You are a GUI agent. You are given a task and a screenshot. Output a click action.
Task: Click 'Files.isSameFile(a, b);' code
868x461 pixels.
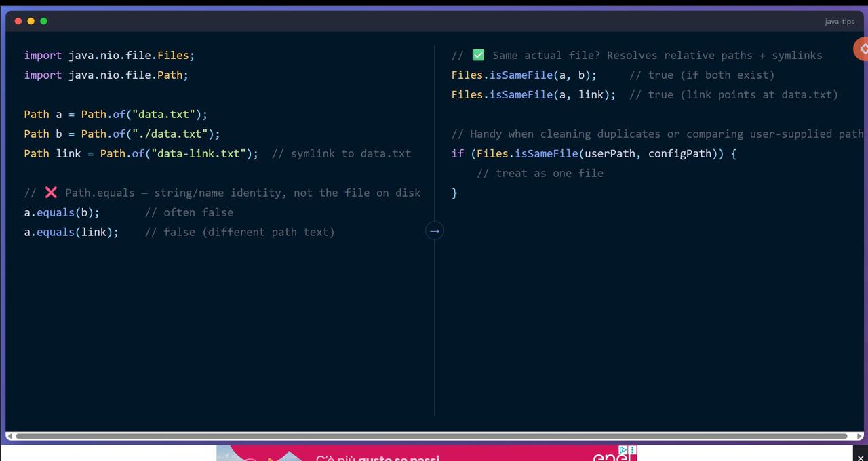tap(524, 75)
